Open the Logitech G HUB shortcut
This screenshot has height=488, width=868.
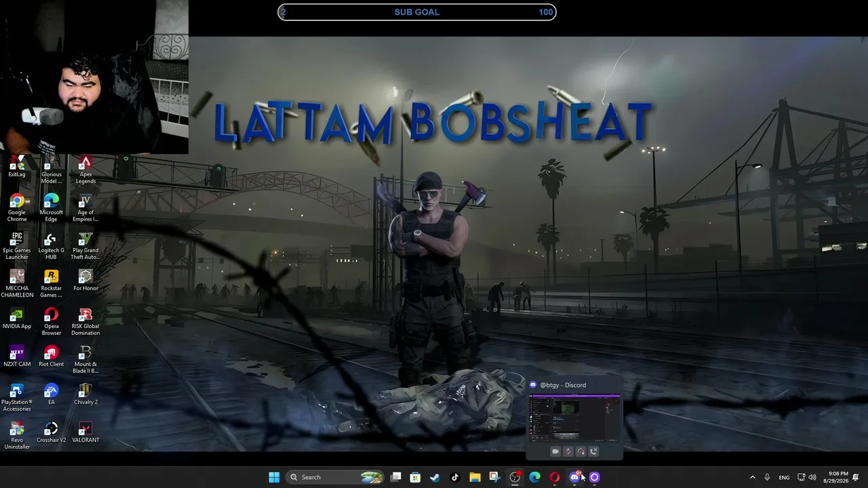51,247
